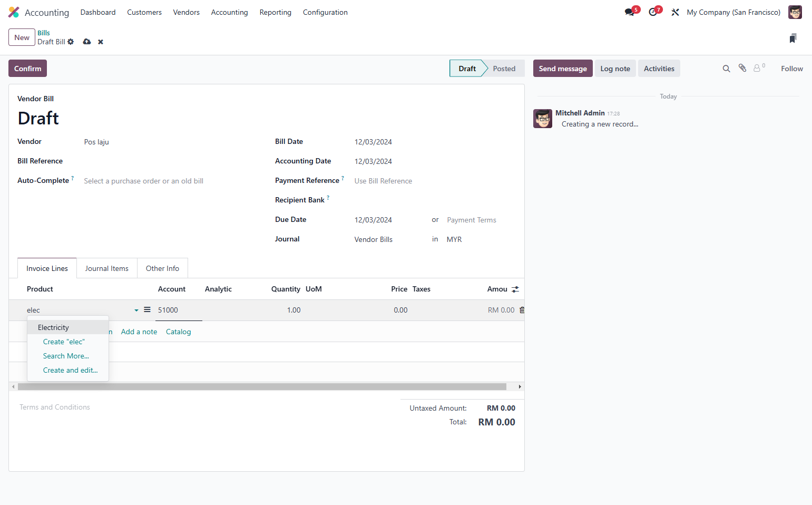Go back to Bills breadcrumb
The image size is (812, 505).
pos(44,33)
